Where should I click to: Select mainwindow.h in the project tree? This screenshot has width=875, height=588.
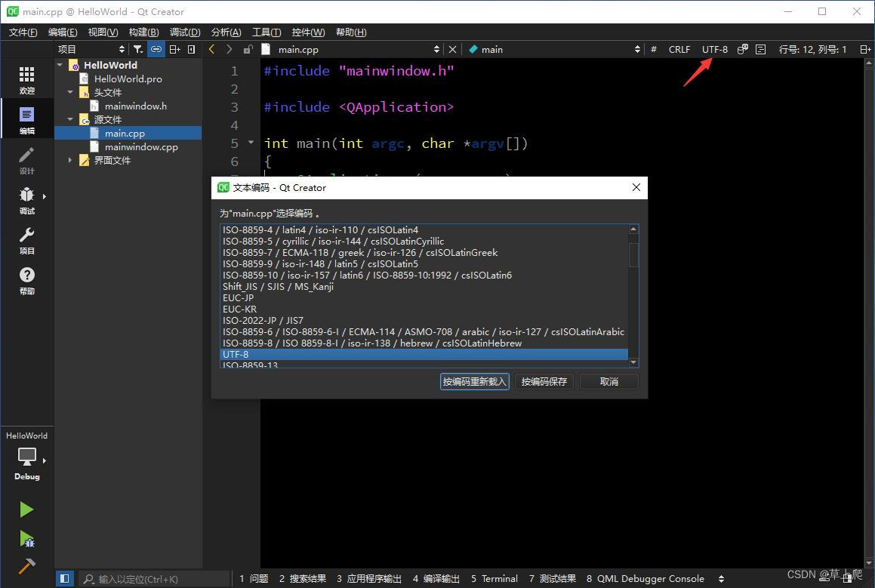[136, 106]
